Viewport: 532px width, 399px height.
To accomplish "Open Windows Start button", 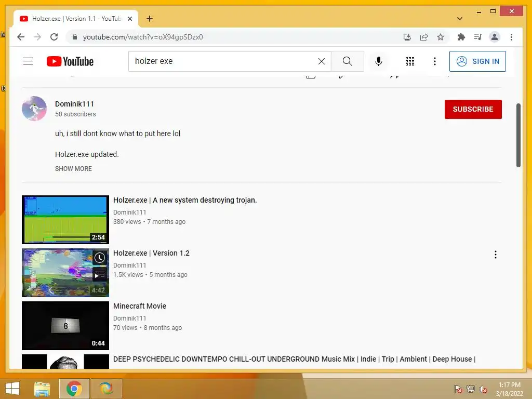I will click(x=12, y=389).
